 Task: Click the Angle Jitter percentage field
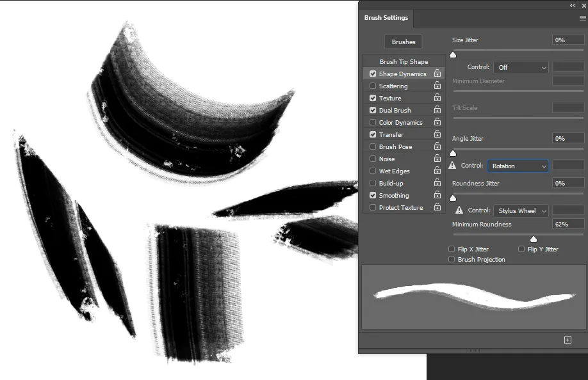pos(568,139)
